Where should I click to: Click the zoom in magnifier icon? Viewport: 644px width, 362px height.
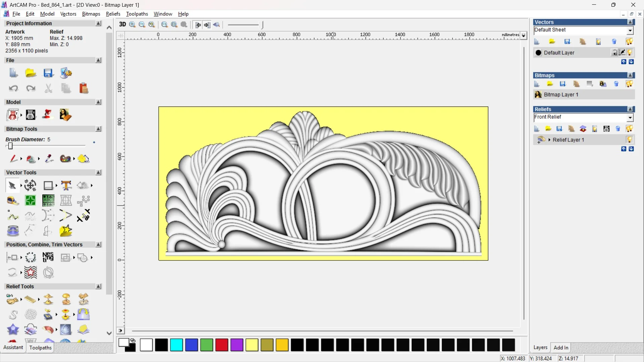pos(132,24)
